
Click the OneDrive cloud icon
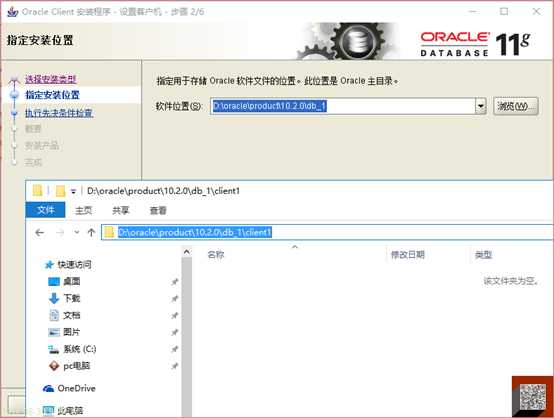(x=48, y=389)
